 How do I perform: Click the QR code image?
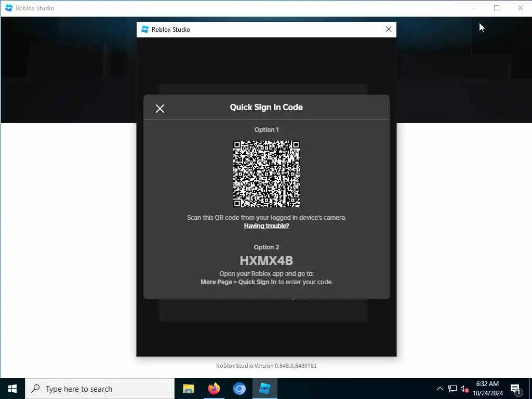tap(267, 174)
